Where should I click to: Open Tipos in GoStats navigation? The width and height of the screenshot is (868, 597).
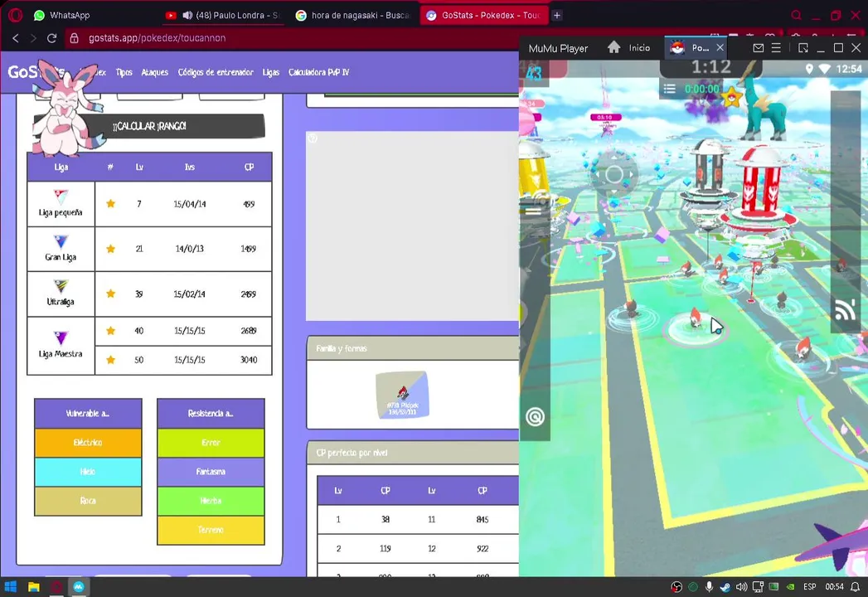pyautogui.click(x=124, y=72)
